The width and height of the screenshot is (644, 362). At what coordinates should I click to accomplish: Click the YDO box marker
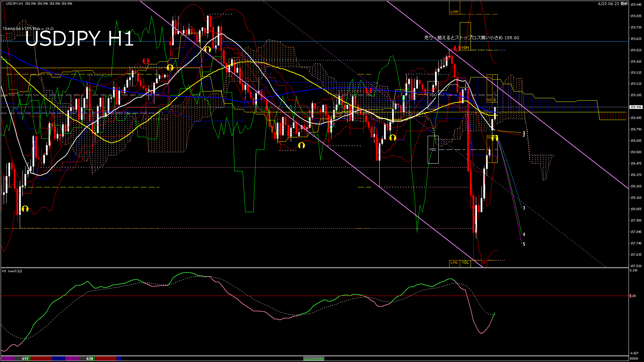click(433, 95)
